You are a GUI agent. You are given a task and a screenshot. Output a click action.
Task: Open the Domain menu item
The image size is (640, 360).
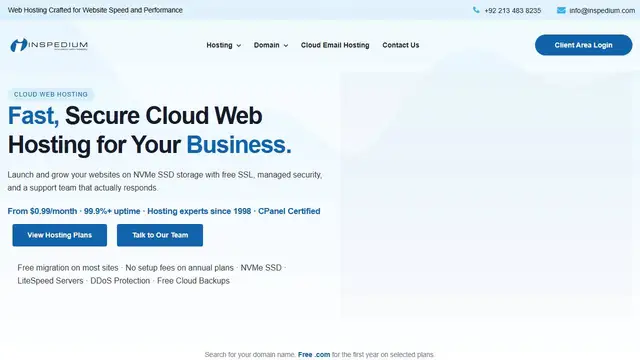coord(267,45)
